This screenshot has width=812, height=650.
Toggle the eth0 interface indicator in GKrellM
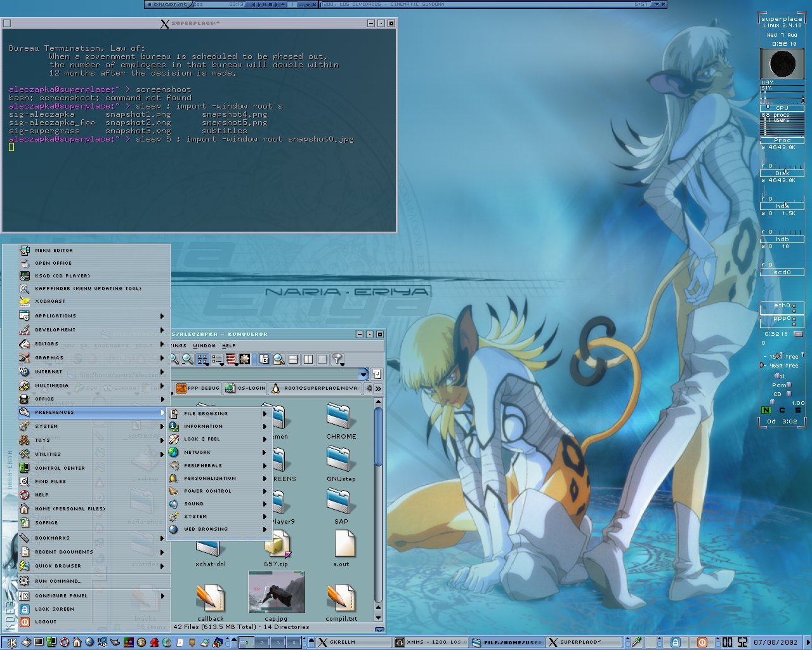(x=782, y=308)
